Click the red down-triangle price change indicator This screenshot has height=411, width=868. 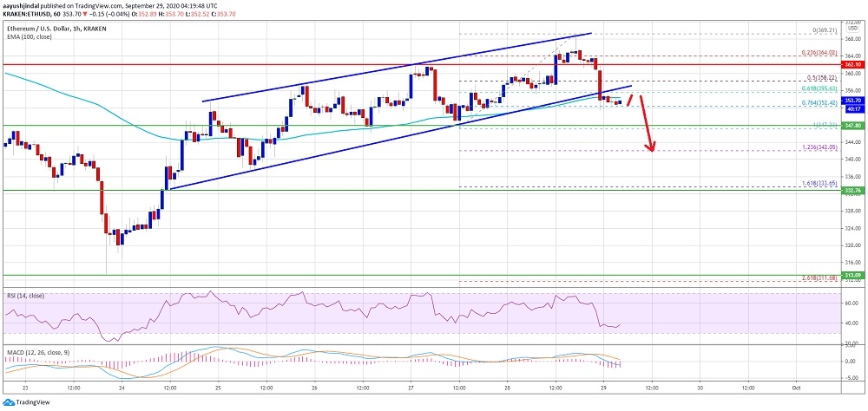tap(124, 14)
